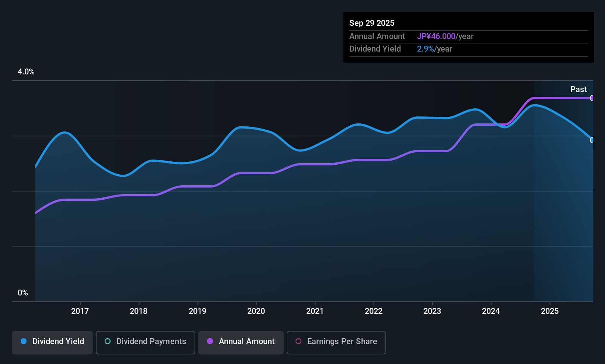Enable the Earnings Per Share series
Image resolution: width=605 pixels, height=364 pixels.
coord(342,342)
